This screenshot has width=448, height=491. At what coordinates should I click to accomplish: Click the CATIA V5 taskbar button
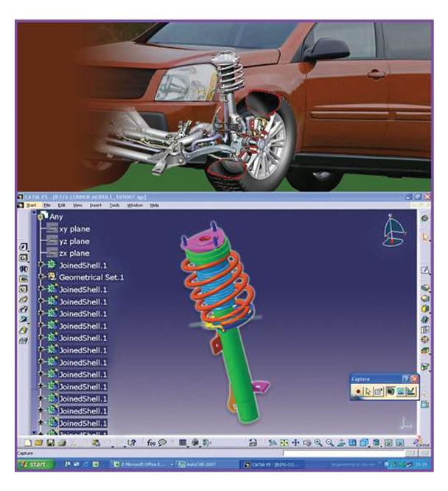(273, 464)
